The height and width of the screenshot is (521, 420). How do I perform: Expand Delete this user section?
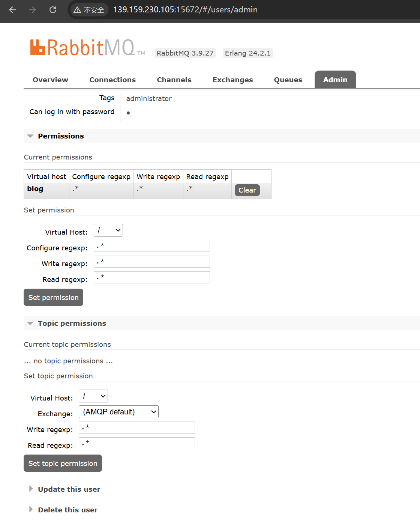pyautogui.click(x=67, y=510)
